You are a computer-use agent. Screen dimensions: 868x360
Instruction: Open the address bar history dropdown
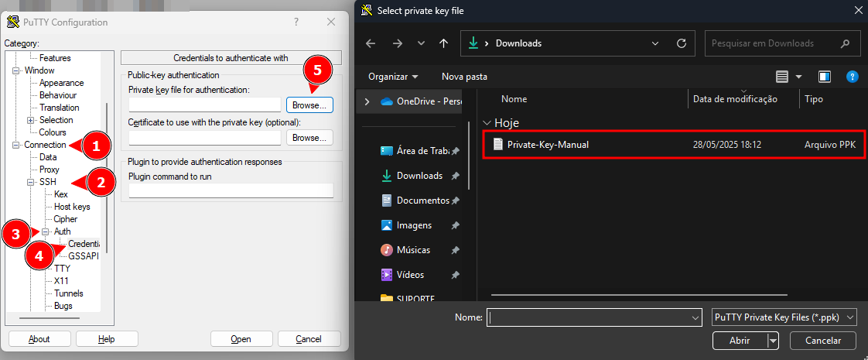[655, 43]
